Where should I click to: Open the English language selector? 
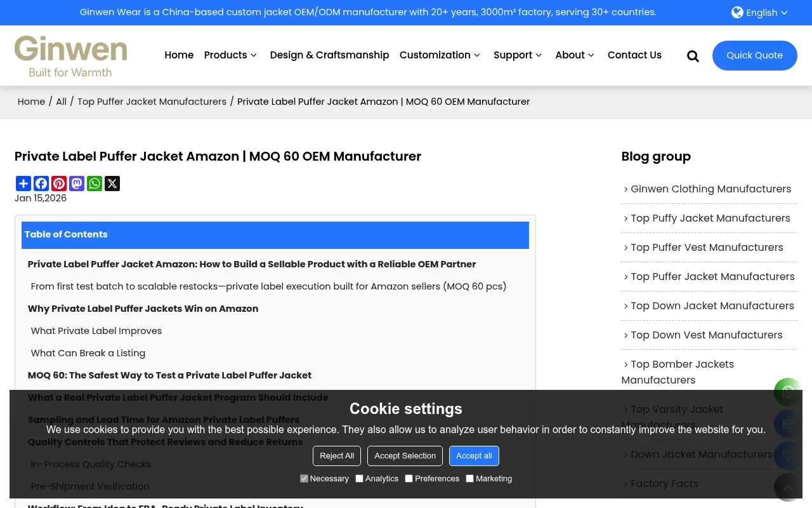tap(759, 13)
